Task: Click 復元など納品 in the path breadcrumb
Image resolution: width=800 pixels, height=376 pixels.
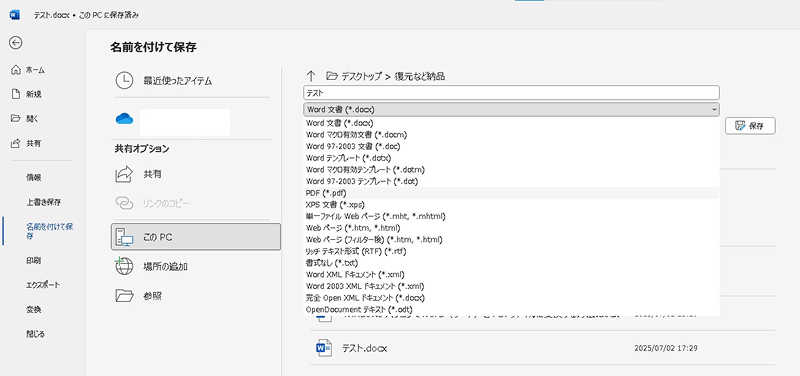Action: click(420, 77)
